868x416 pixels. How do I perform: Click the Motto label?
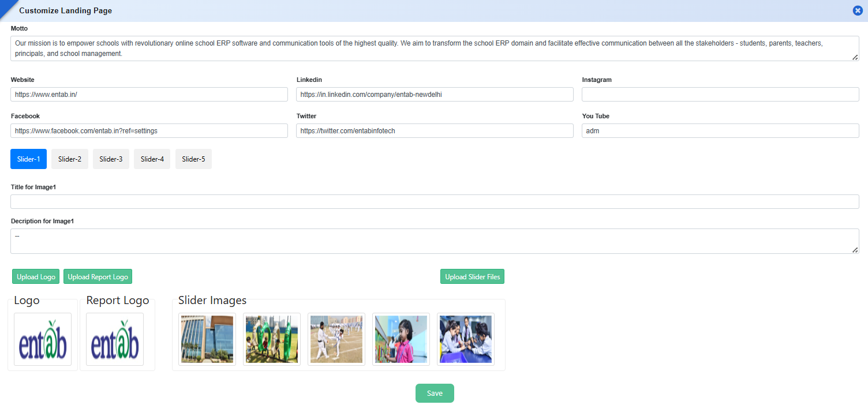point(19,28)
